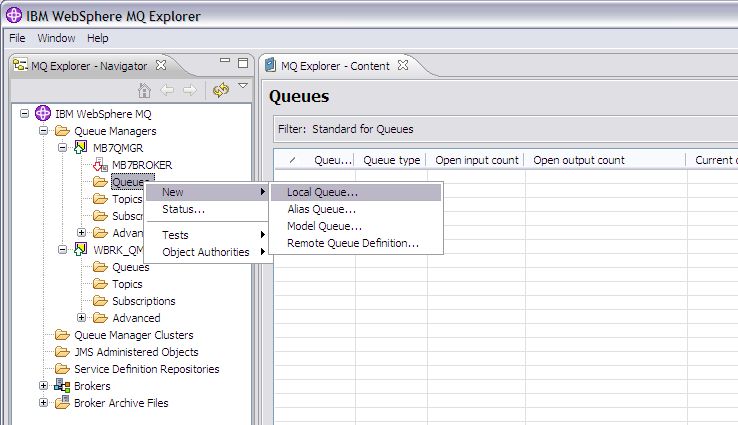Open the Navigator view menu triangle
The height and width of the screenshot is (425, 738).
(243, 86)
